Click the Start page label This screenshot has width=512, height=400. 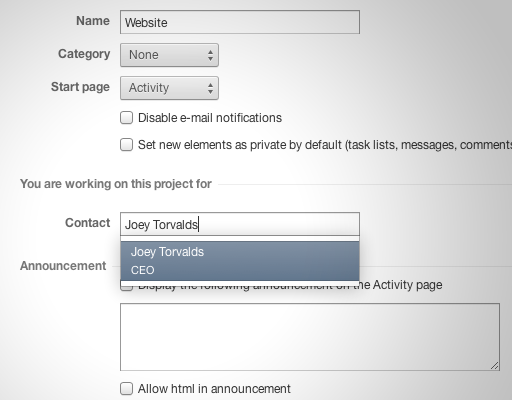[x=80, y=87]
